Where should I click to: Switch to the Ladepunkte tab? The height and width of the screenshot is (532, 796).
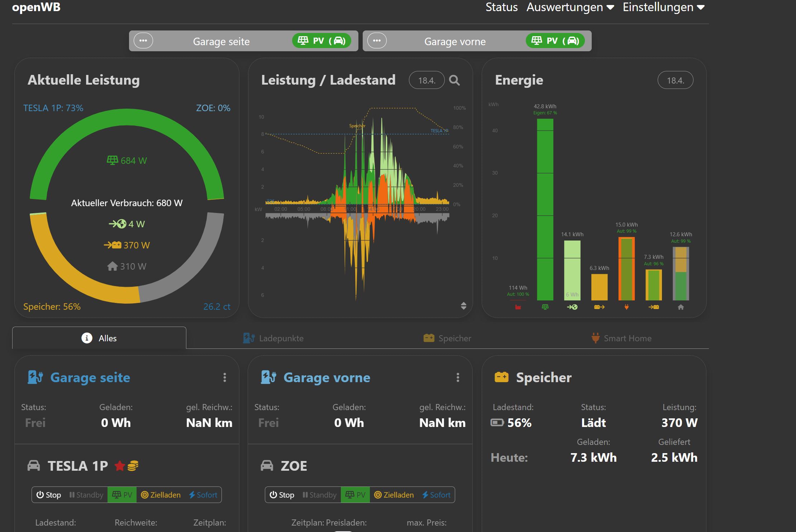click(273, 338)
